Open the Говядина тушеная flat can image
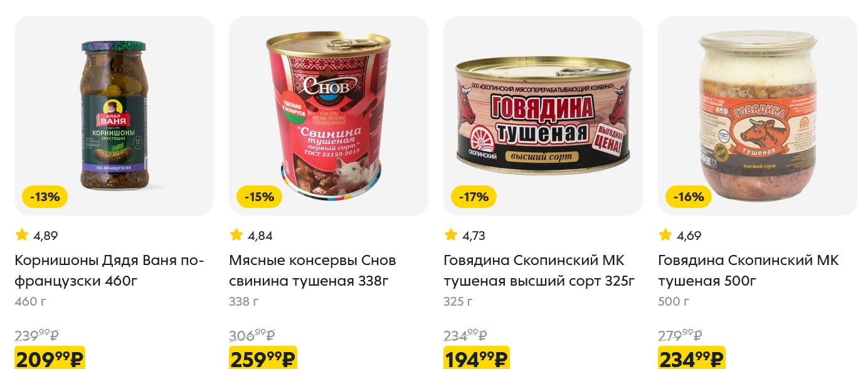Image resolution: width=868 pixels, height=369 pixels. (x=543, y=116)
